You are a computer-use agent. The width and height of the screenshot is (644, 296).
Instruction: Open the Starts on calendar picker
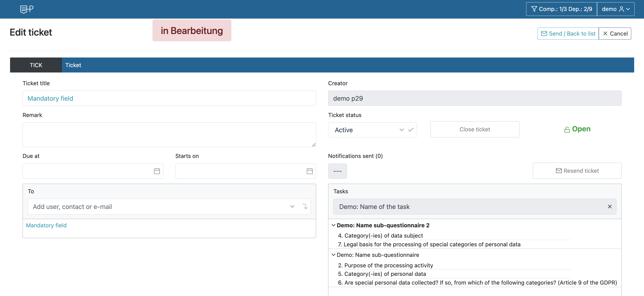click(x=310, y=171)
